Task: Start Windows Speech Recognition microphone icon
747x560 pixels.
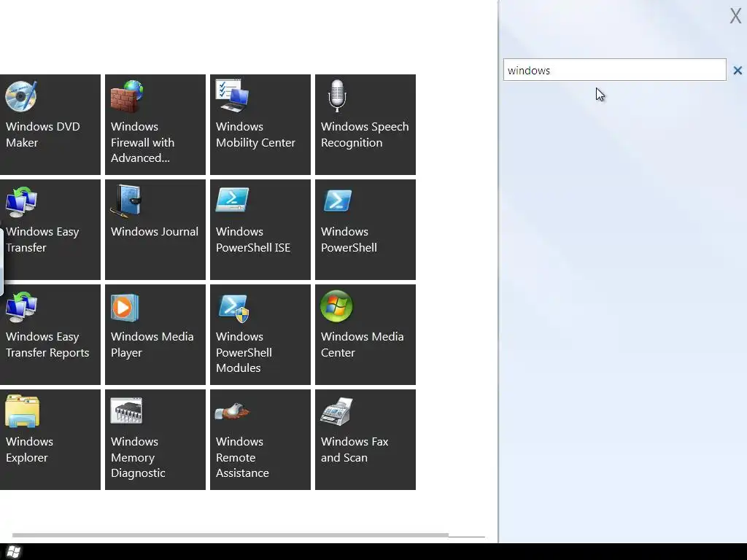Action: pyautogui.click(x=337, y=96)
